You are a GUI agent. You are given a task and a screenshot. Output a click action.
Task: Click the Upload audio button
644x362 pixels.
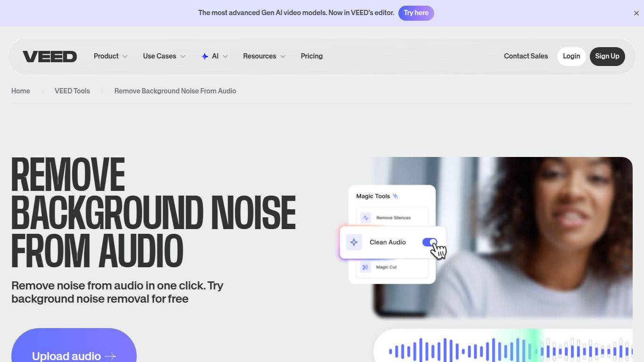click(74, 354)
